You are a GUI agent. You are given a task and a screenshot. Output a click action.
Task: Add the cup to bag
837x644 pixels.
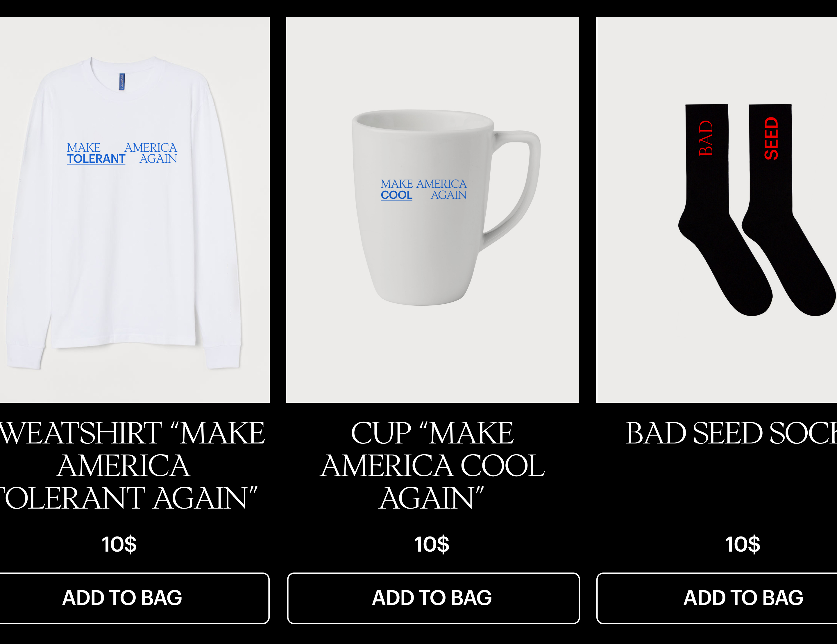click(433, 598)
